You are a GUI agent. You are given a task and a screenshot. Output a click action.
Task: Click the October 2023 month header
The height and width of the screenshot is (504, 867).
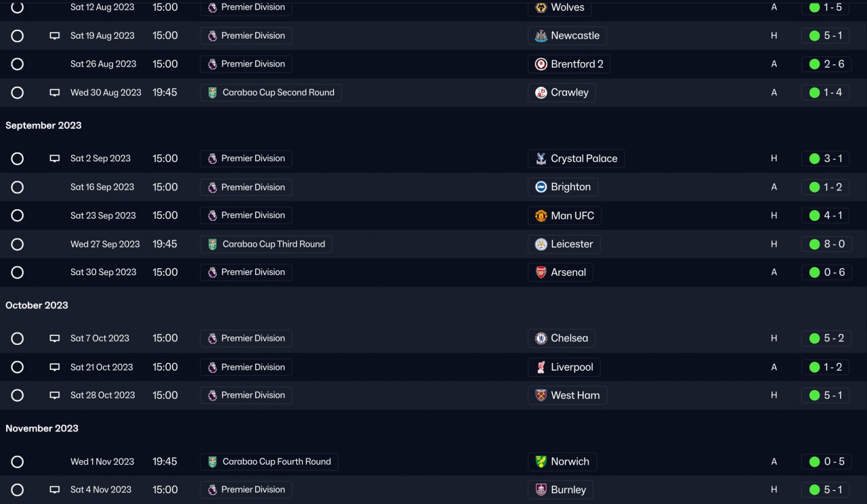click(37, 306)
